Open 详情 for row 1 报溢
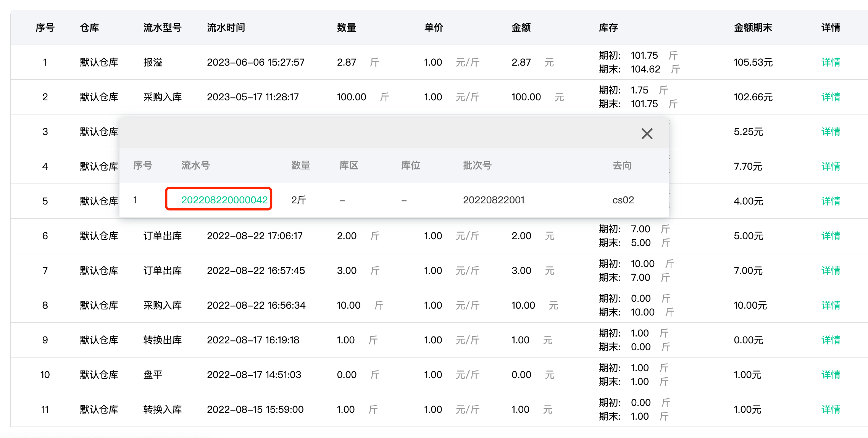This screenshot has width=868, height=438. (x=831, y=62)
